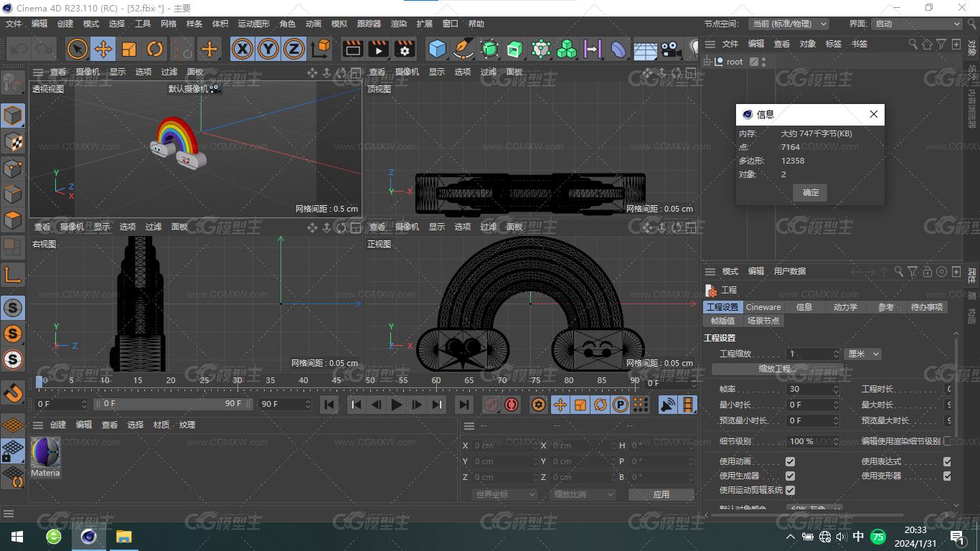Toggle the Position keyframe P button in timeline
Image resolution: width=980 pixels, height=551 pixels.
click(621, 405)
